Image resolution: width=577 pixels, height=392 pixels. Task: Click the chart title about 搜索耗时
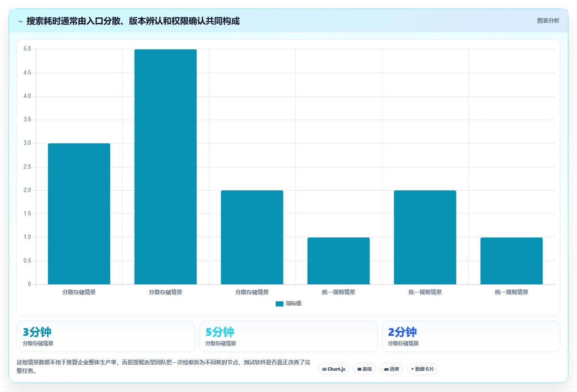(133, 21)
